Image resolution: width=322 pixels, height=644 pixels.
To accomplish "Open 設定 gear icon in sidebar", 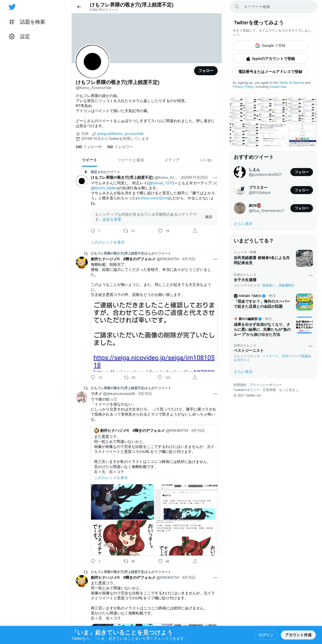I will tap(12, 36).
